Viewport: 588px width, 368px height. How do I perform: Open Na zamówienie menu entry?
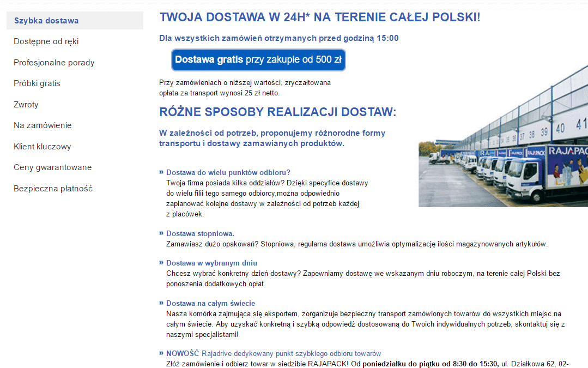tap(43, 125)
